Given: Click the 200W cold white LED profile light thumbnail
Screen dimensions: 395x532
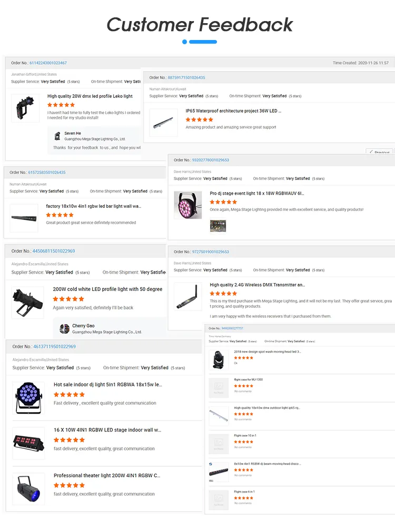Looking at the screenshot, I should pyautogui.click(x=27, y=303).
